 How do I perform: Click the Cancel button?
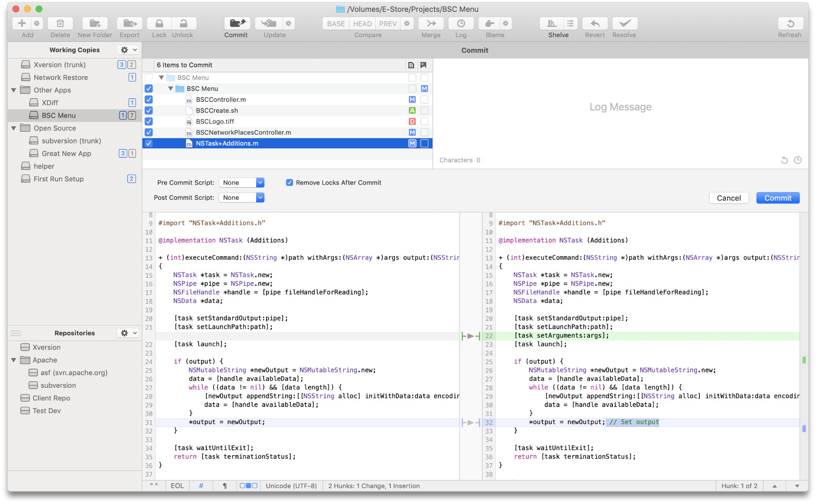tap(729, 198)
